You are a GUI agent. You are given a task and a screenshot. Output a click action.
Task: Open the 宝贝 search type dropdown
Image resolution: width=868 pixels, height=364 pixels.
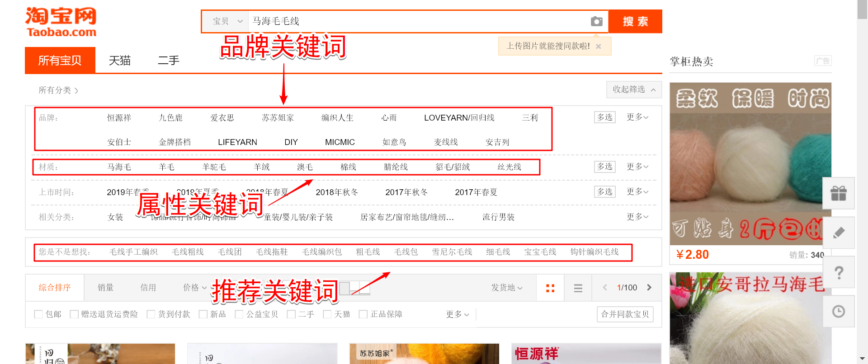[227, 21]
